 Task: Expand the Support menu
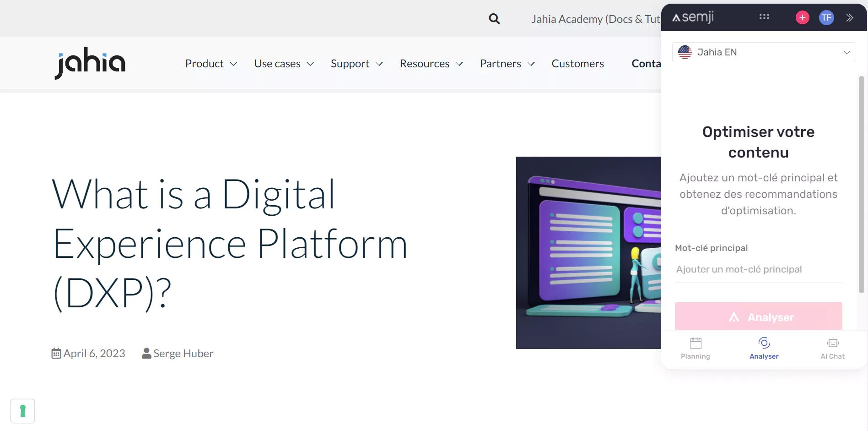(x=356, y=64)
